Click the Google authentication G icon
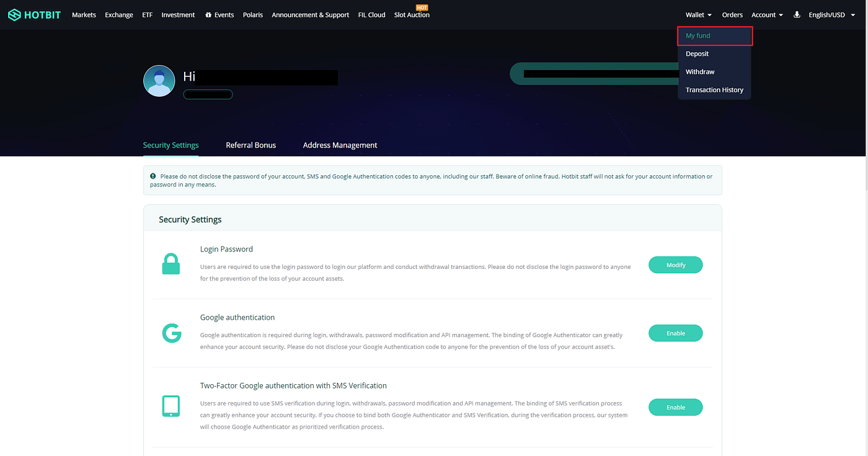The width and height of the screenshot is (868, 456). [172, 333]
